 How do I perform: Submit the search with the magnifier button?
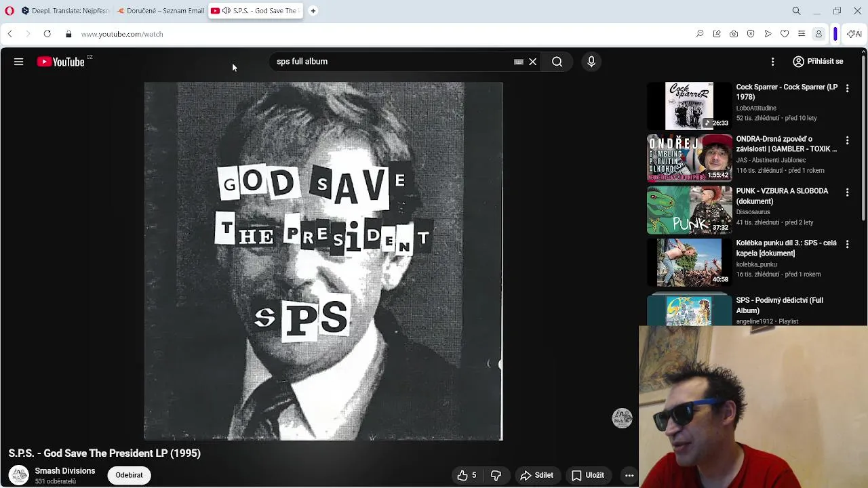coord(557,62)
